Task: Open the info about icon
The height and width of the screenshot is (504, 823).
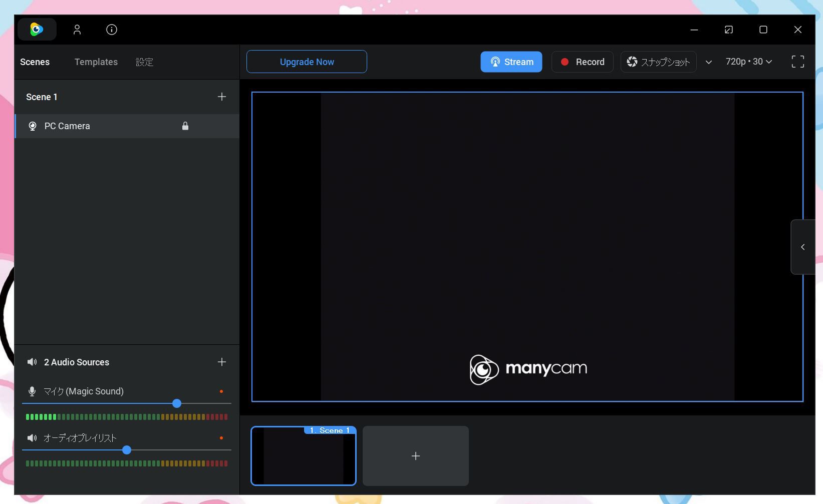Action: (112, 30)
